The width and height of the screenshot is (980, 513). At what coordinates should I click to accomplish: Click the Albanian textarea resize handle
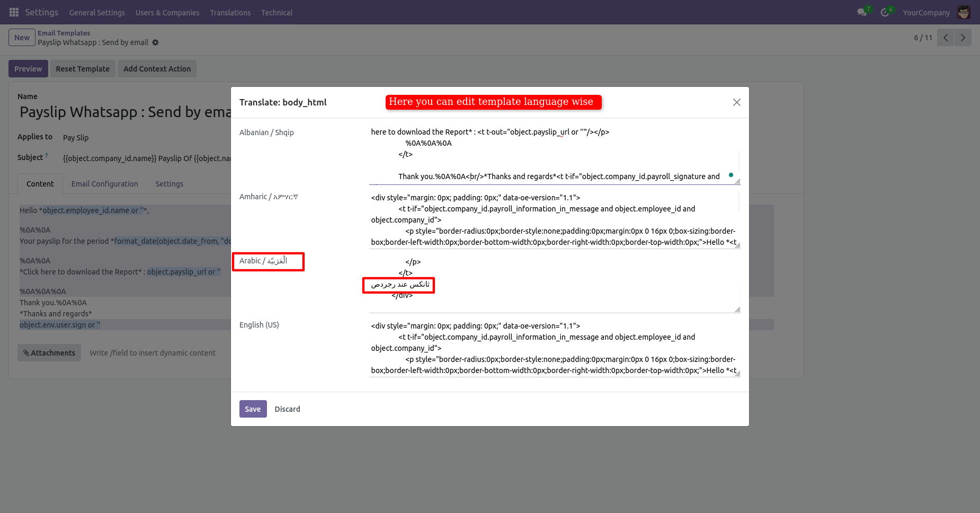pyautogui.click(x=737, y=182)
